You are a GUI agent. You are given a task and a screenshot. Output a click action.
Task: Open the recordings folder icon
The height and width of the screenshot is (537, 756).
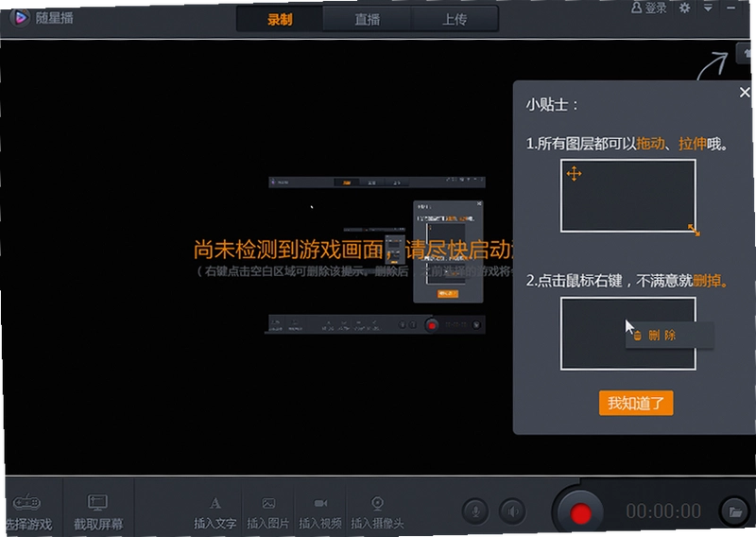pos(734,511)
